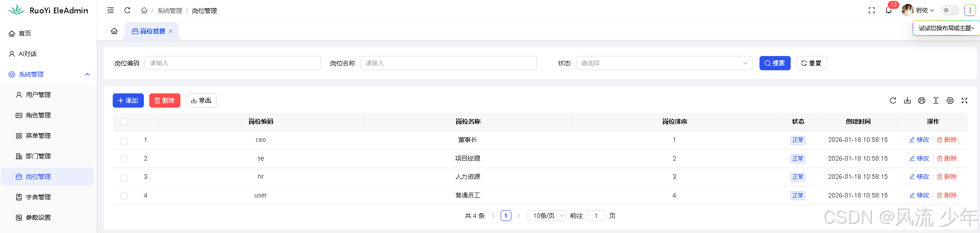Toggle dark mode theme switch

(x=950, y=10)
